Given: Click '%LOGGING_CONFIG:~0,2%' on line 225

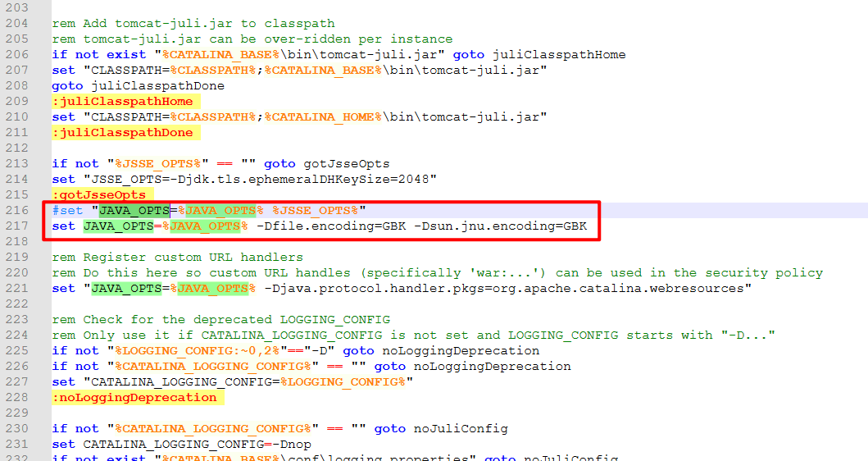Looking at the screenshot, I should tap(197, 351).
